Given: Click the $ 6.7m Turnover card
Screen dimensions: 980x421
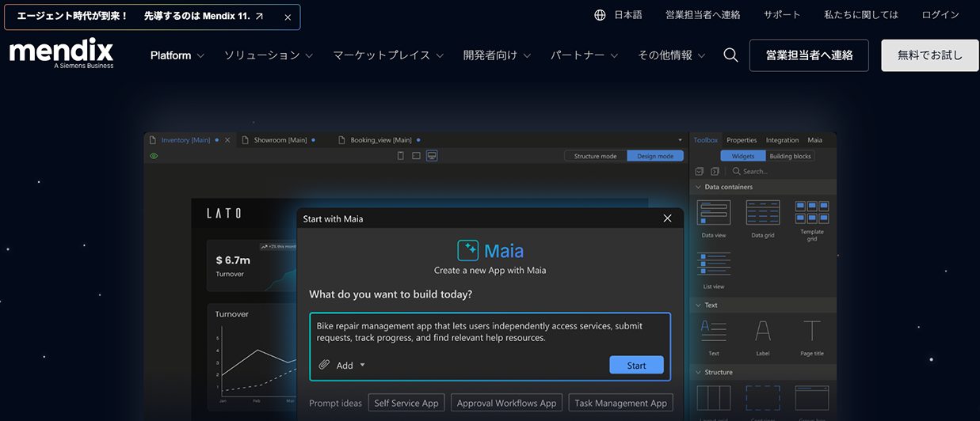Looking at the screenshot, I should [251, 266].
